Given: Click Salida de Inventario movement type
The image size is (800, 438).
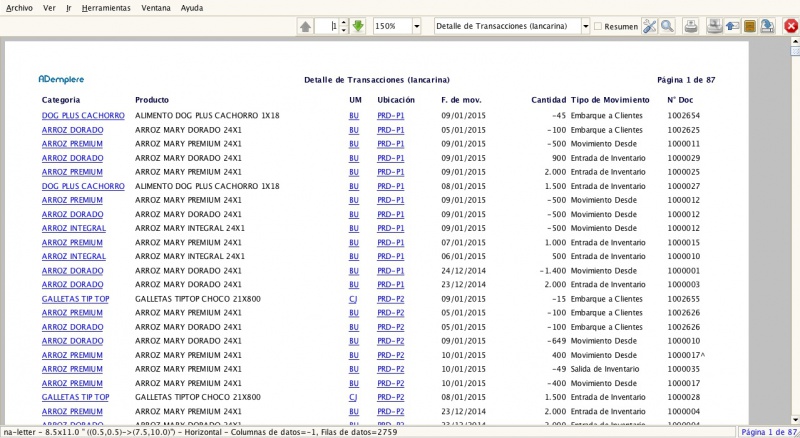Looking at the screenshot, I should pyautogui.click(x=605, y=369).
